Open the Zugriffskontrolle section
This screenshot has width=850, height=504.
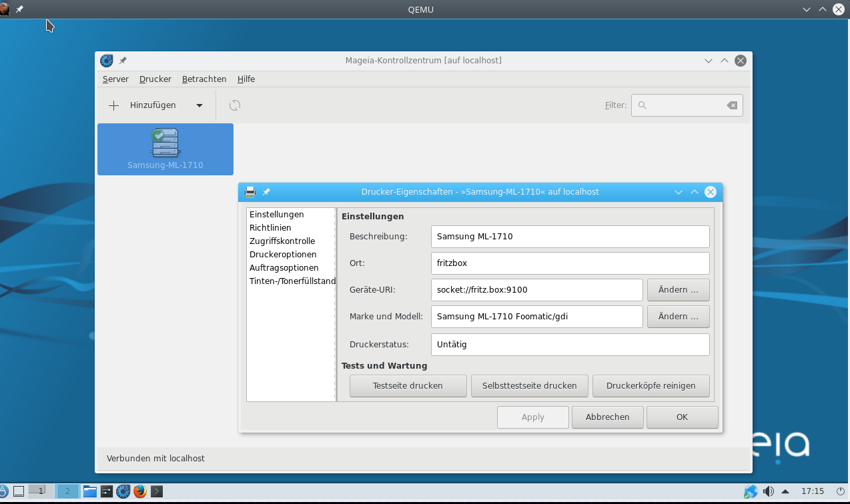tap(291, 241)
